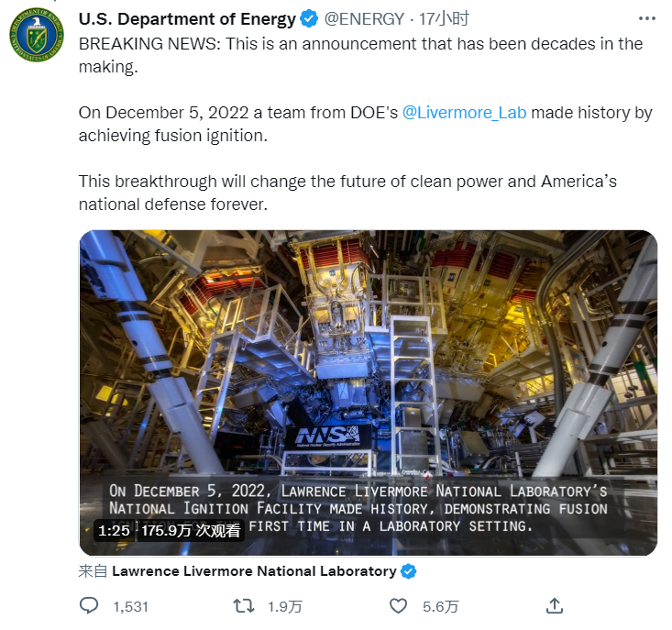Click the reply speech bubble icon

click(90, 606)
